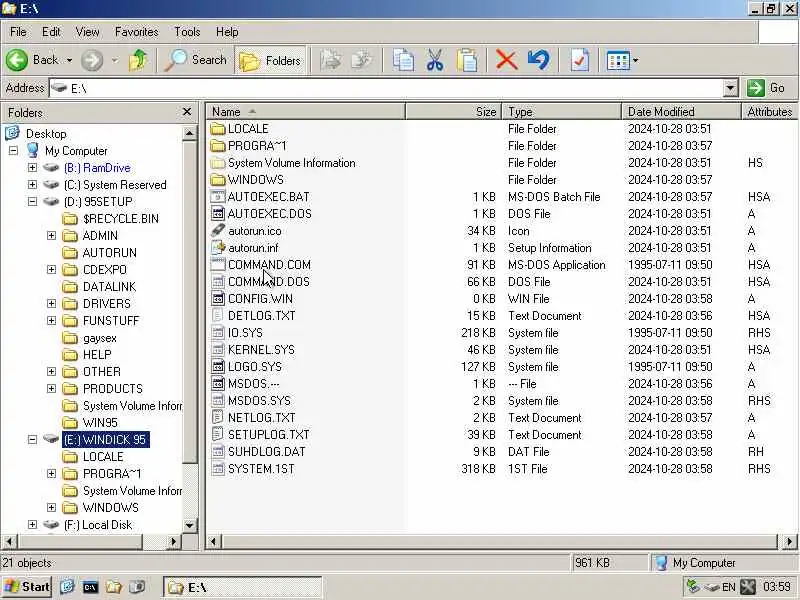Expand the ADMIN folder node
800x600 pixels.
click(51, 235)
